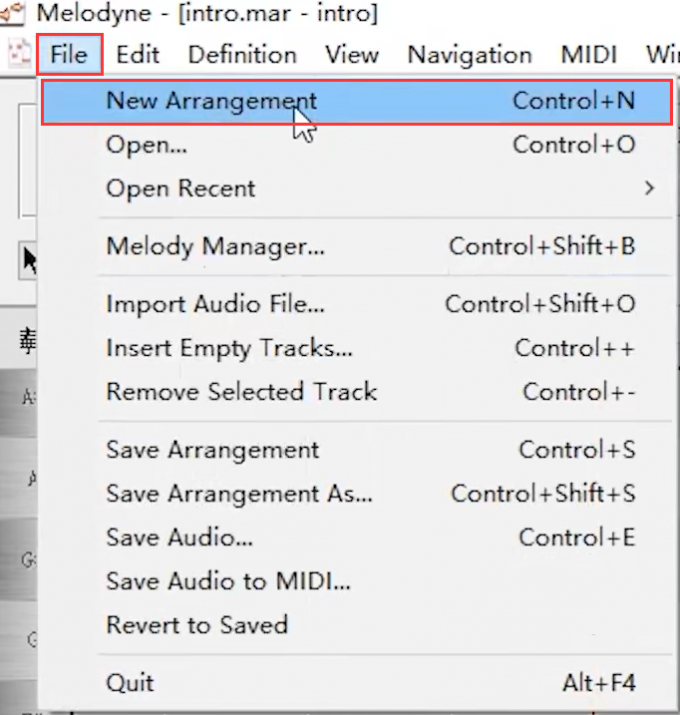Open the Definition menu
The width and height of the screenshot is (680, 715).
coord(243,55)
